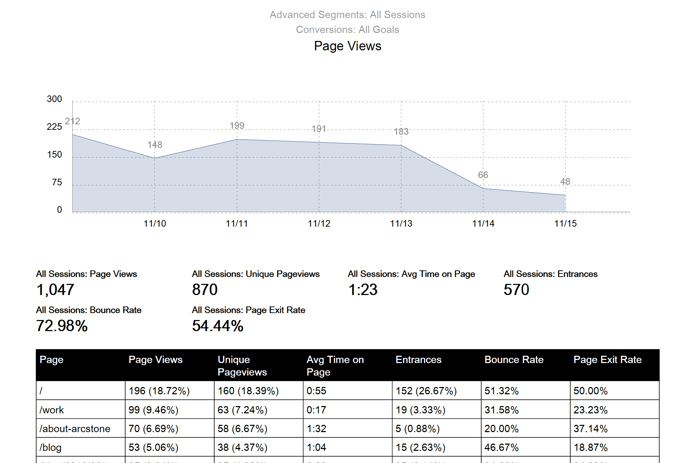Click the 72.98% Bounce Rate summary value
Viewport: 676px width, 463px height.
[62, 326]
